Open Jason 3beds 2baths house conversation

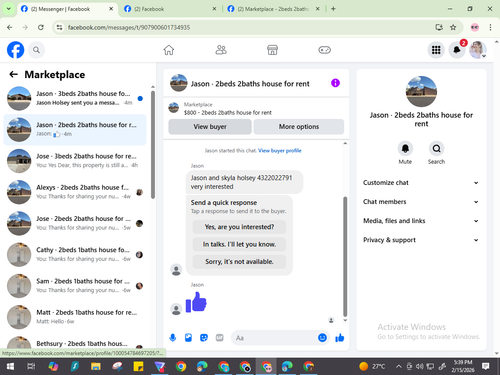75,98
